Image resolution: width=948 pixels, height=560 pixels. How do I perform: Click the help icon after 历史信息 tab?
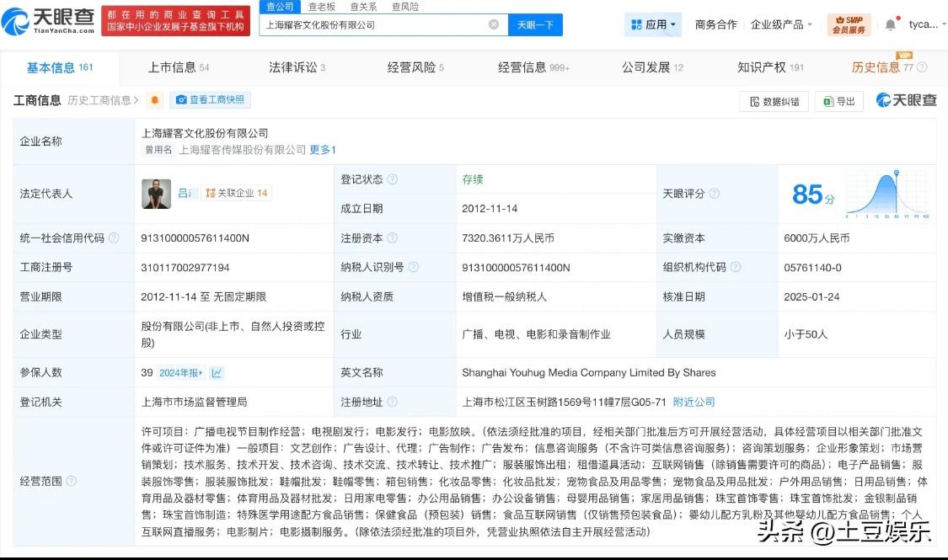(x=922, y=67)
